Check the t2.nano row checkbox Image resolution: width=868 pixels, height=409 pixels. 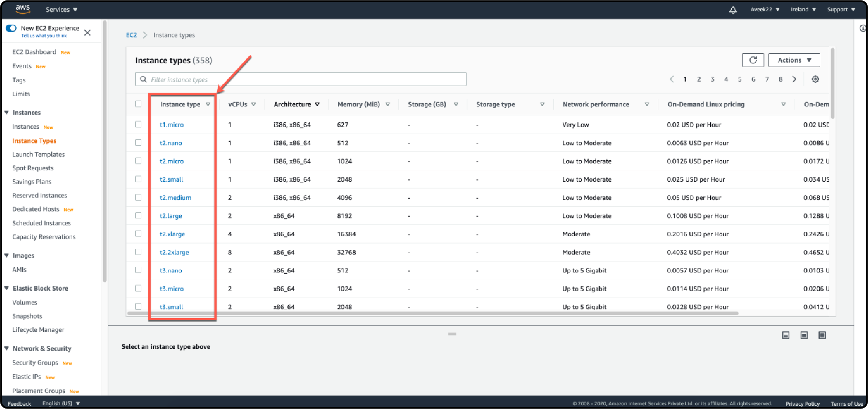(138, 143)
